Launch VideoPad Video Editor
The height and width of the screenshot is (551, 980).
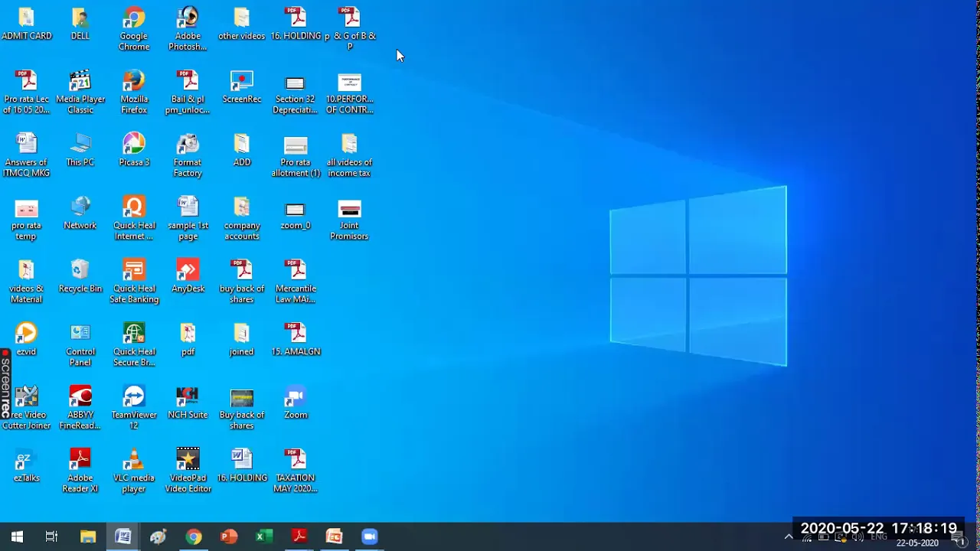(x=188, y=471)
